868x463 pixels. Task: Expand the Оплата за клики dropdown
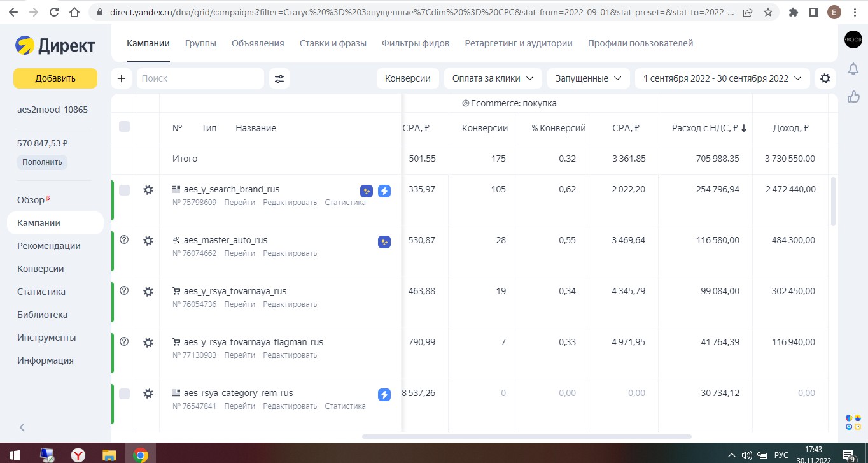tap(493, 78)
